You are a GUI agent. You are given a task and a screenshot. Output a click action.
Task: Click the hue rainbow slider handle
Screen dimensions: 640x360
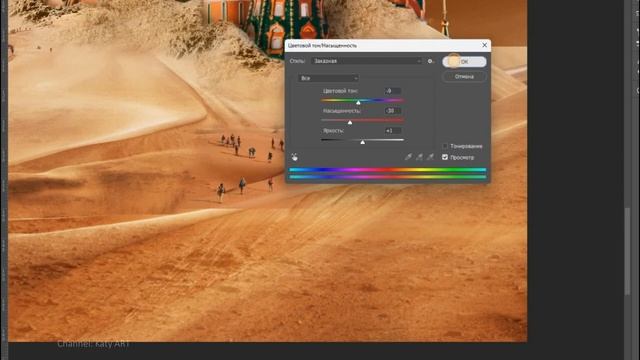tap(358, 103)
